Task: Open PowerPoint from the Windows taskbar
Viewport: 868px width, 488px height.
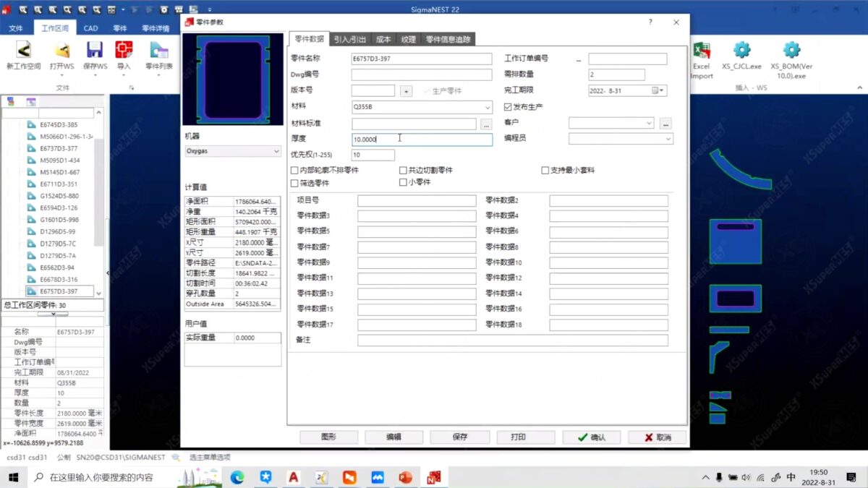Action: click(x=405, y=477)
